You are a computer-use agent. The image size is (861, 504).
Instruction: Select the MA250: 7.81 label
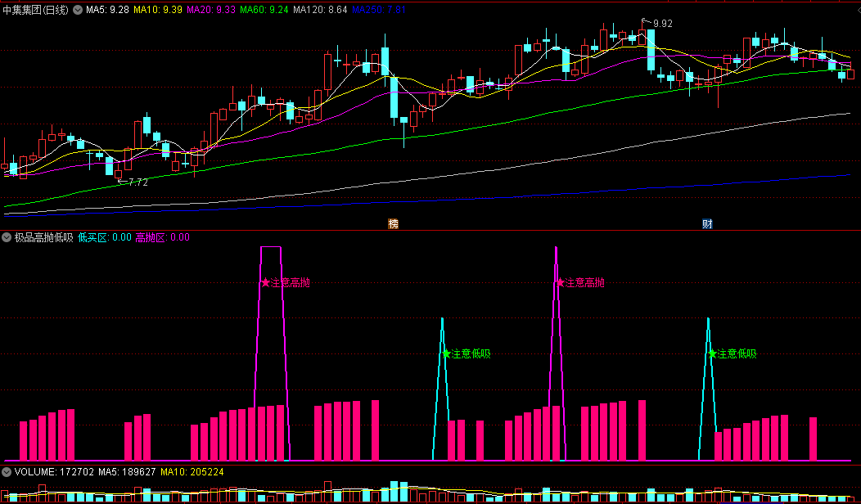[379, 10]
